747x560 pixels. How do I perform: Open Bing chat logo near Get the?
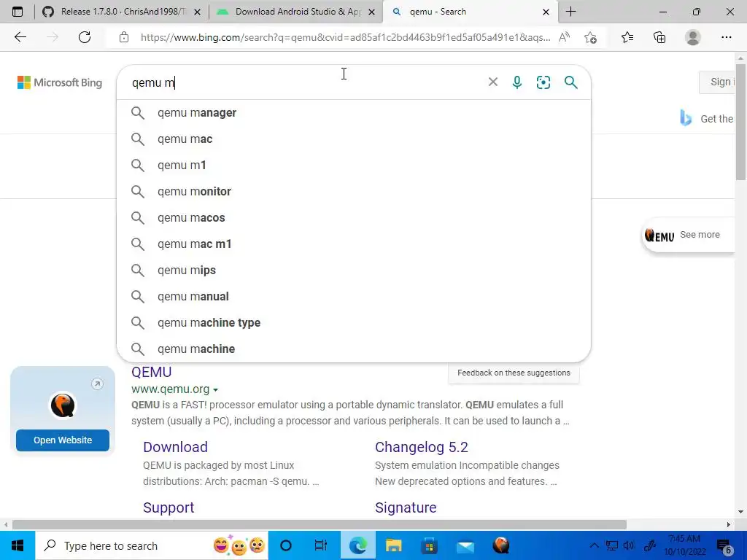point(686,118)
